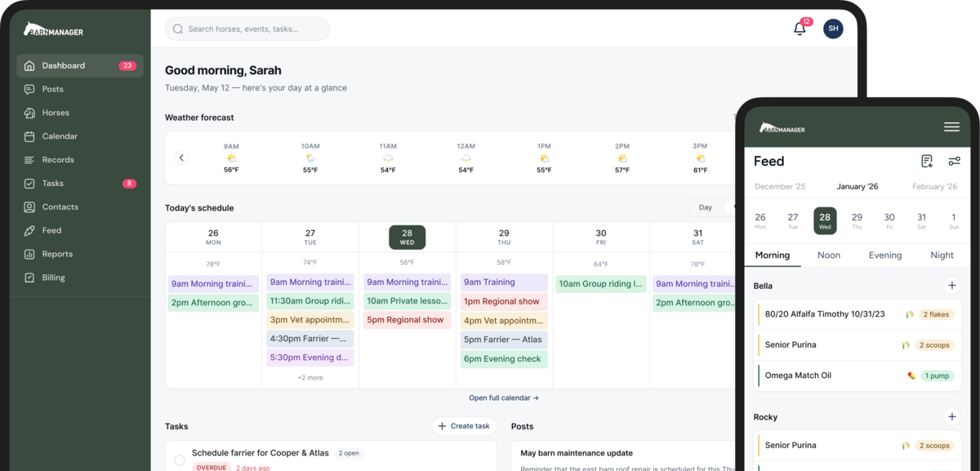The width and height of the screenshot is (980, 471).
Task: Click the Tasks checkmark icon in sidebar
Action: tap(29, 184)
